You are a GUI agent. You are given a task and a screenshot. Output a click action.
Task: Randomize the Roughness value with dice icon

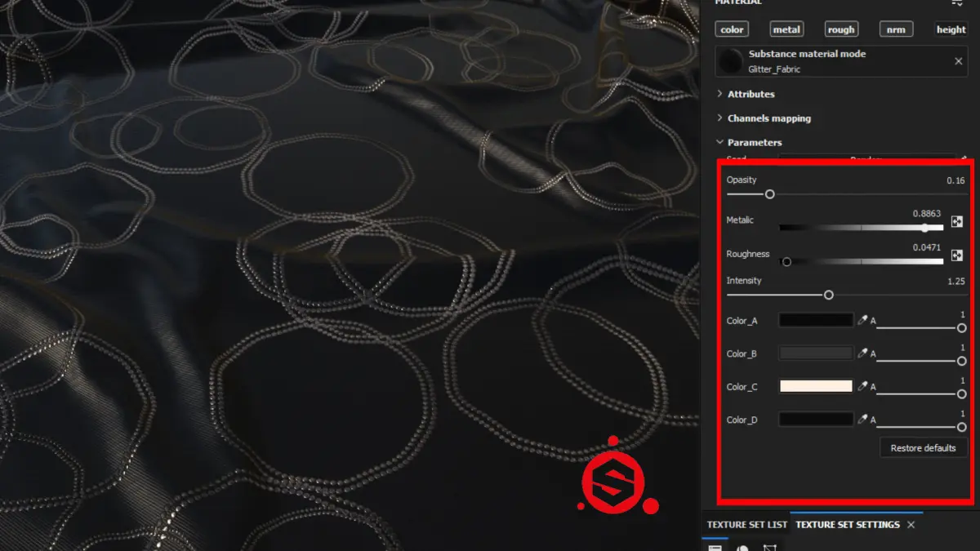(957, 256)
